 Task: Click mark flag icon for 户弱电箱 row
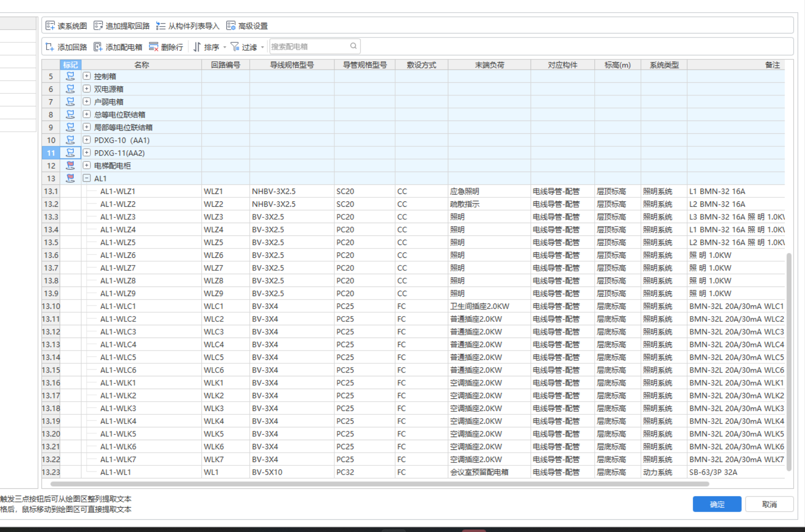(x=71, y=102)
